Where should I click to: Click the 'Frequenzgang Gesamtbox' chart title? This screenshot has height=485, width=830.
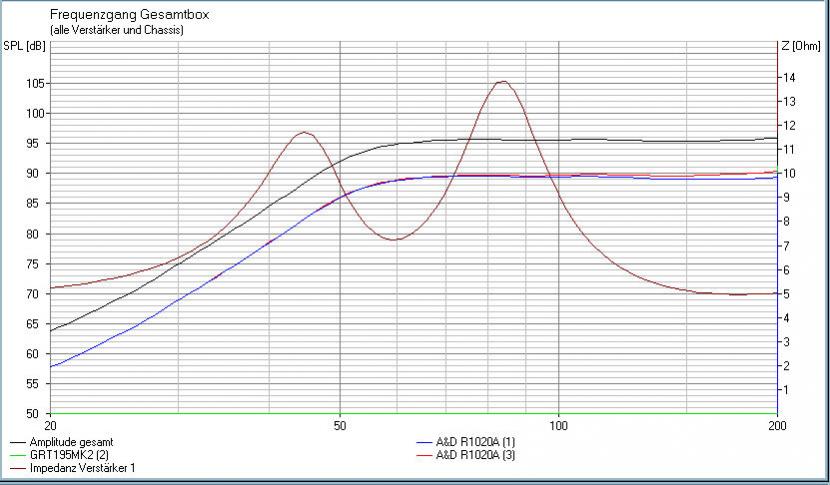(x=129, y=15)
